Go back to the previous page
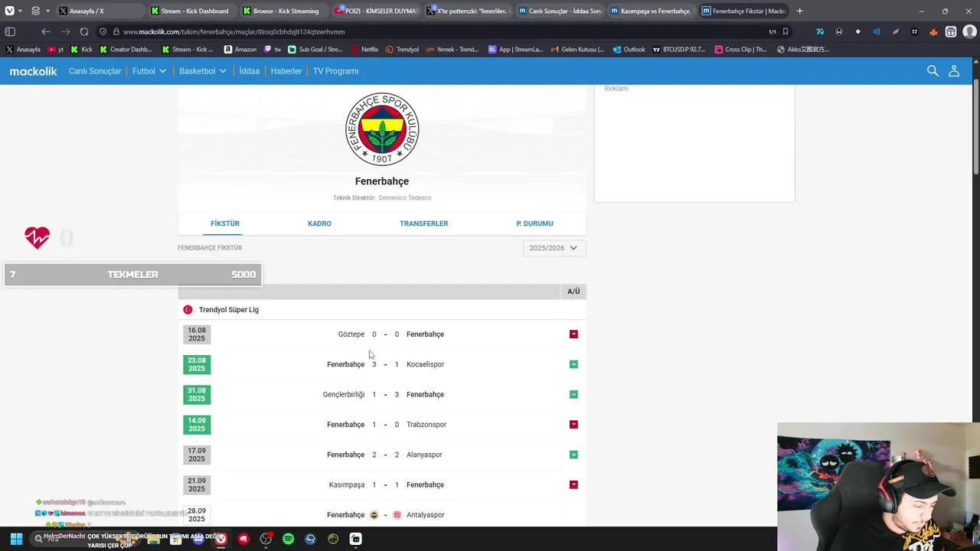 click(46, 31)
